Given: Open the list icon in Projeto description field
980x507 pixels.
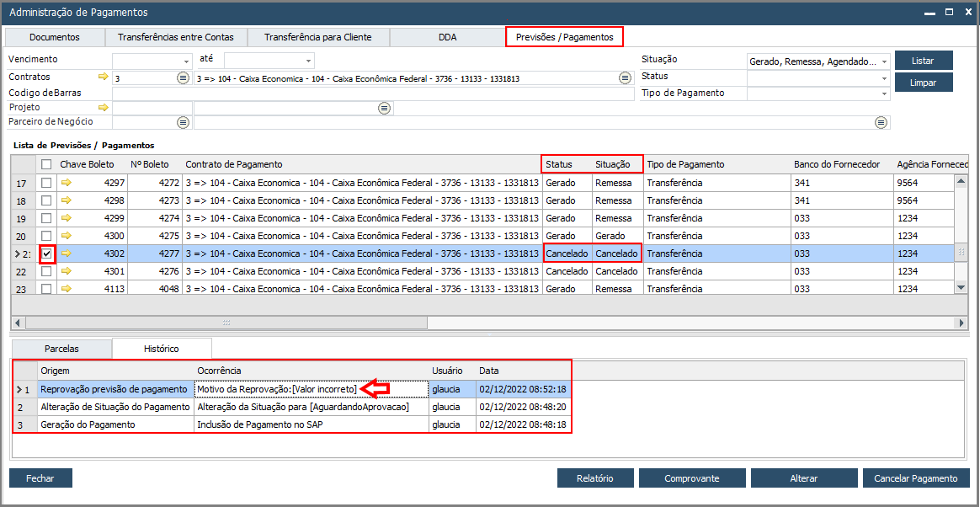Looking at the screenshot, I should point(385,108).
